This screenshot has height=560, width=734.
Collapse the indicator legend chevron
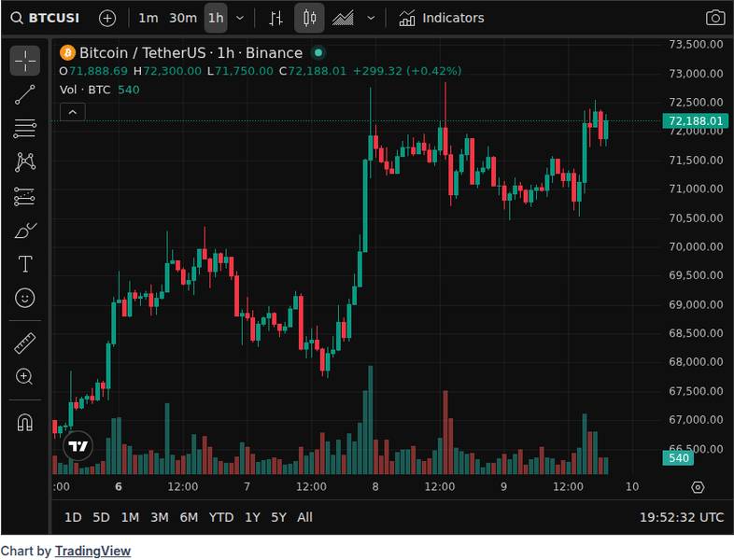click(x=73, y=112)
